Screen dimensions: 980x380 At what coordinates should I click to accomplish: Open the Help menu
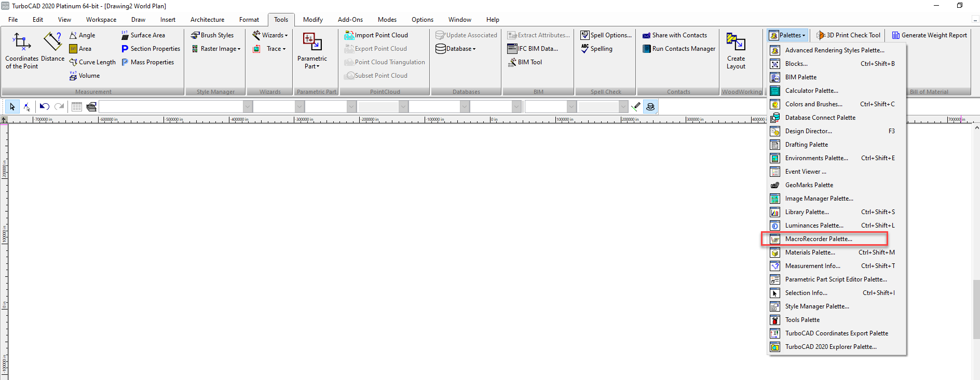[x=493, y=20]
